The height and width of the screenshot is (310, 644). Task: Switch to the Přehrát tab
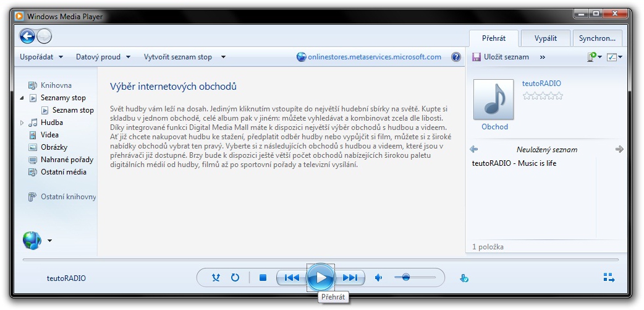coord(494,38)
